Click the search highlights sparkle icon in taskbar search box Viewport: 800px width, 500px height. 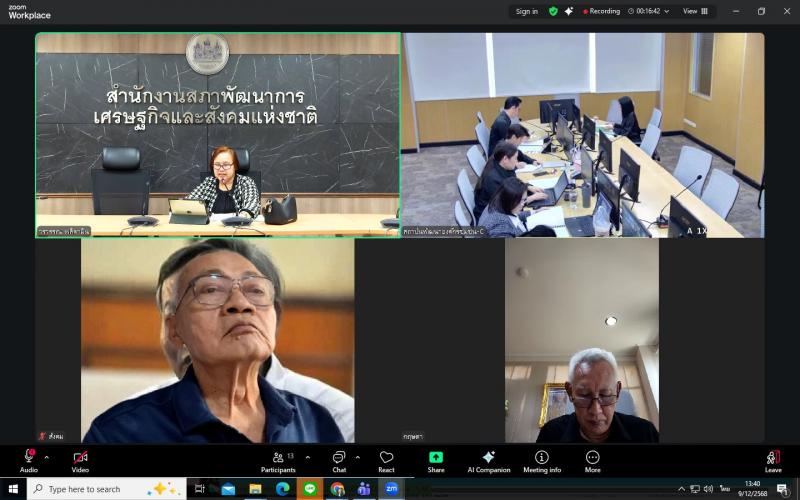pyautogui.click(x=163, y=489)
